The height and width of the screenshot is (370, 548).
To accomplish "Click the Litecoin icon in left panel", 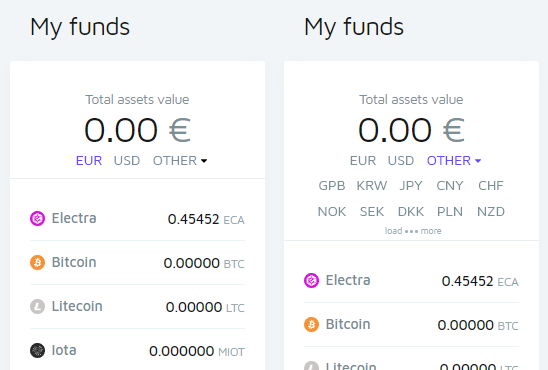I will pos(37,307).
